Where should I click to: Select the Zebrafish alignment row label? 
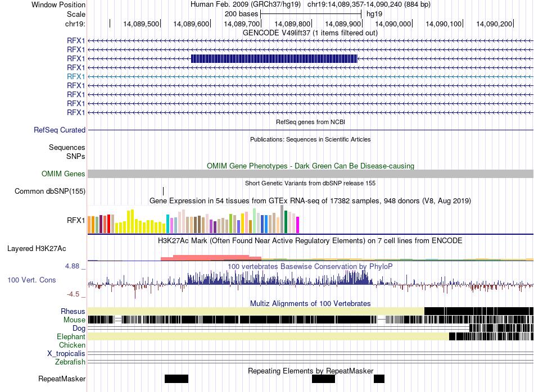click(x=70, y=362)
